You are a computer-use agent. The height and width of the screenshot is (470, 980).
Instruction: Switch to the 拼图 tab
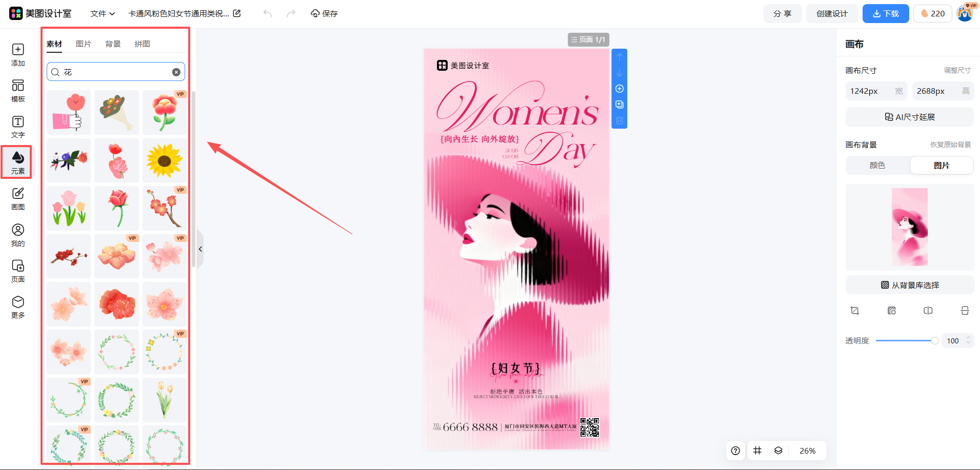(142, 44)
